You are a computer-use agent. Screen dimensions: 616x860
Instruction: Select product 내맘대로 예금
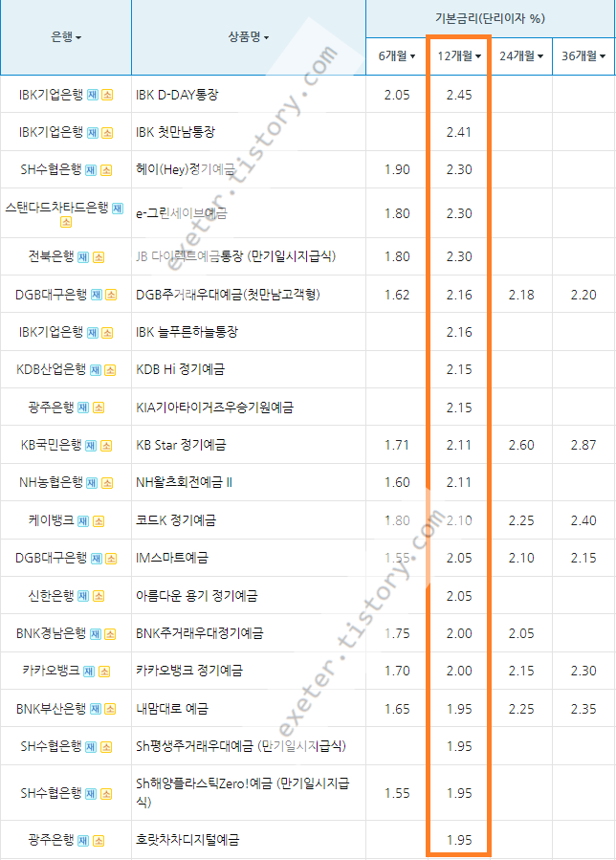[x=172, y=709]
